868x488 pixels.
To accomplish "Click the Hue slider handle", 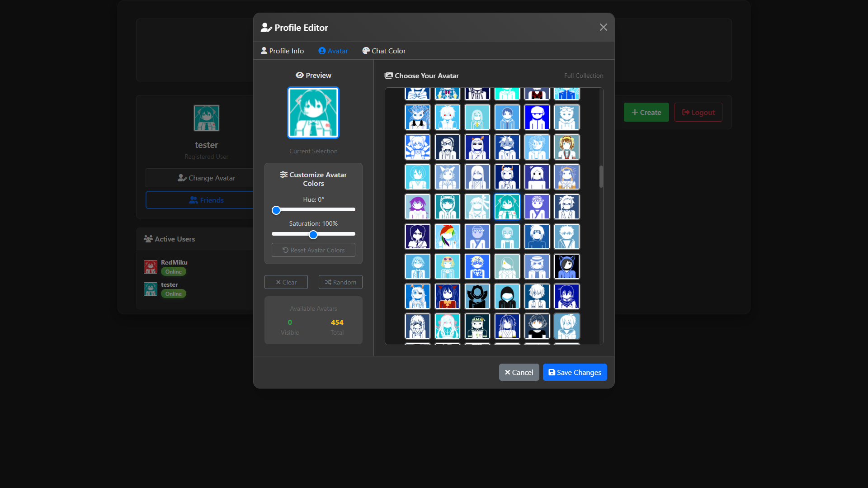I will click(x=276, y=210).
